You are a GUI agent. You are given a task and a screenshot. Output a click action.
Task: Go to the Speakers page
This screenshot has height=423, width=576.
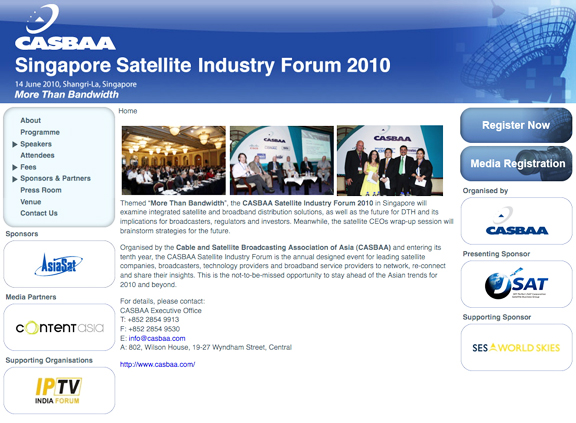click(x=36, y=144)
